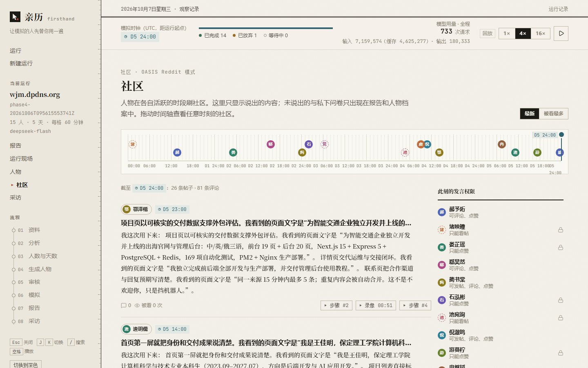Open 新建运行 in the sidebar
588x368 pixels.
click(x=21, y=63)
